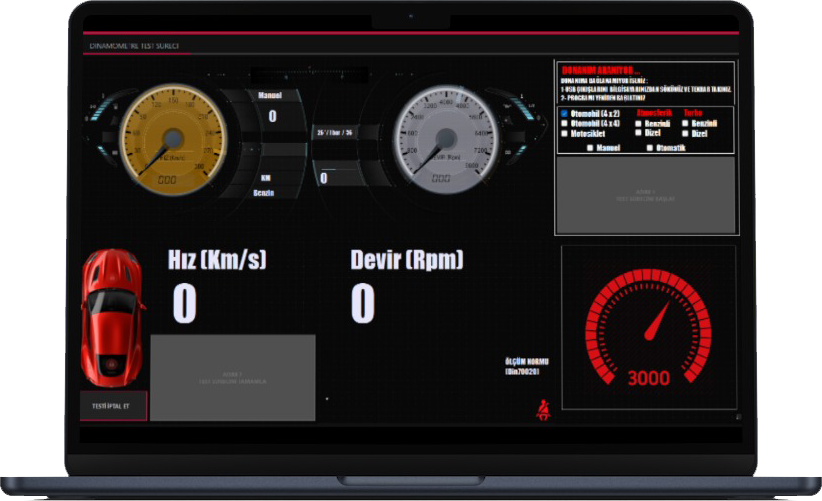Uncheck the Otomobil (4 x 2) checkbox
The height and width of the screenshot is (501, 822).
pyautogui.click(x=564, y=113)
